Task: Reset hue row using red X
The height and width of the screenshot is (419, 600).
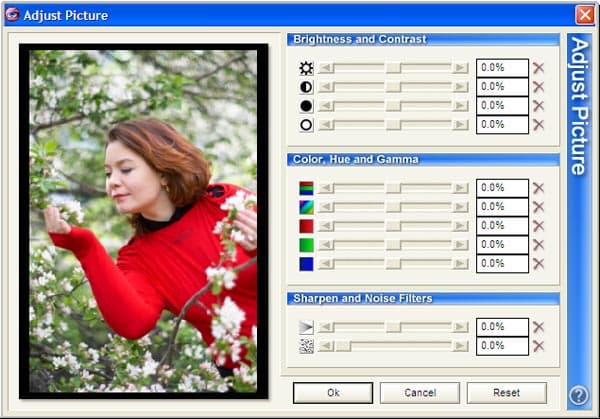Action: tap(538, 207)
